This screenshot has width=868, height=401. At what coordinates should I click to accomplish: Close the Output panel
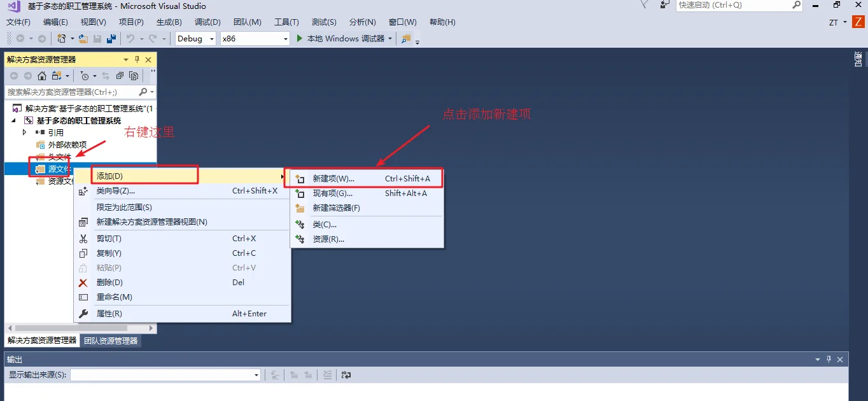click(841, 359)
